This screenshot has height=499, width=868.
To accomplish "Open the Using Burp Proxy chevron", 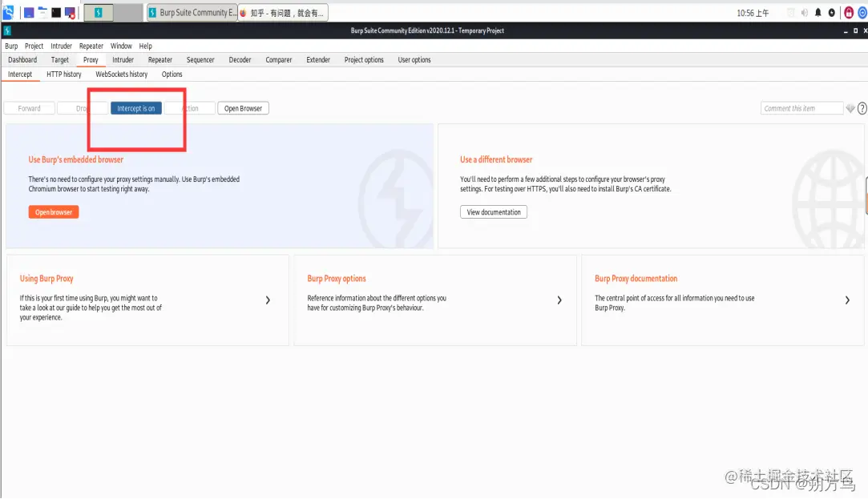I will [x=268, y=300].
